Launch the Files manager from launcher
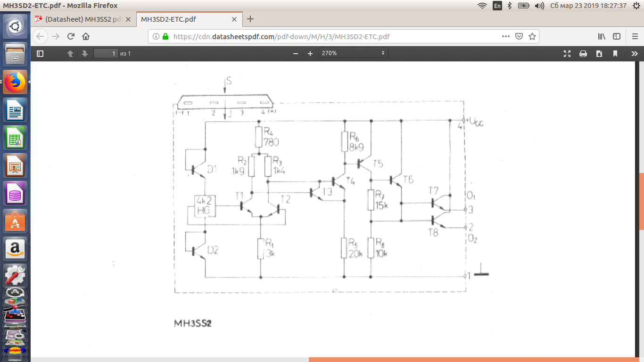 coord(15,55)
